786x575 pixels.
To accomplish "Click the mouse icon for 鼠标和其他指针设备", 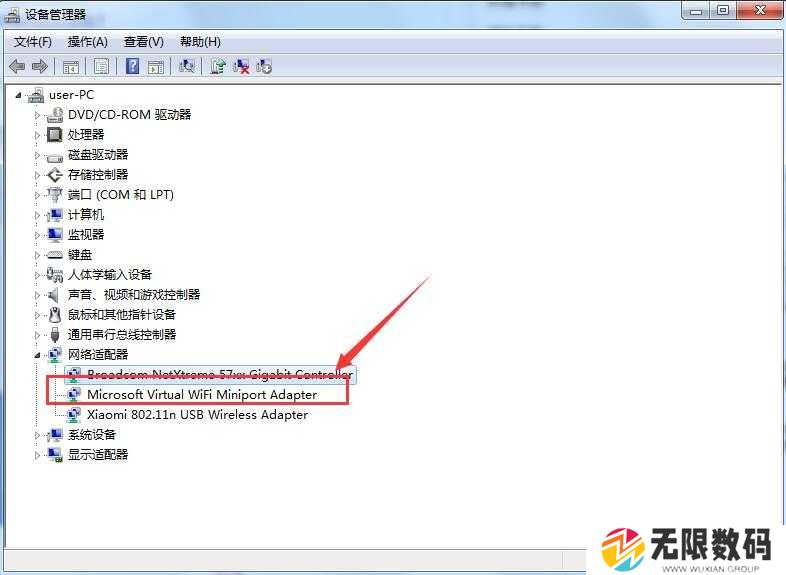I will [55, 315].
